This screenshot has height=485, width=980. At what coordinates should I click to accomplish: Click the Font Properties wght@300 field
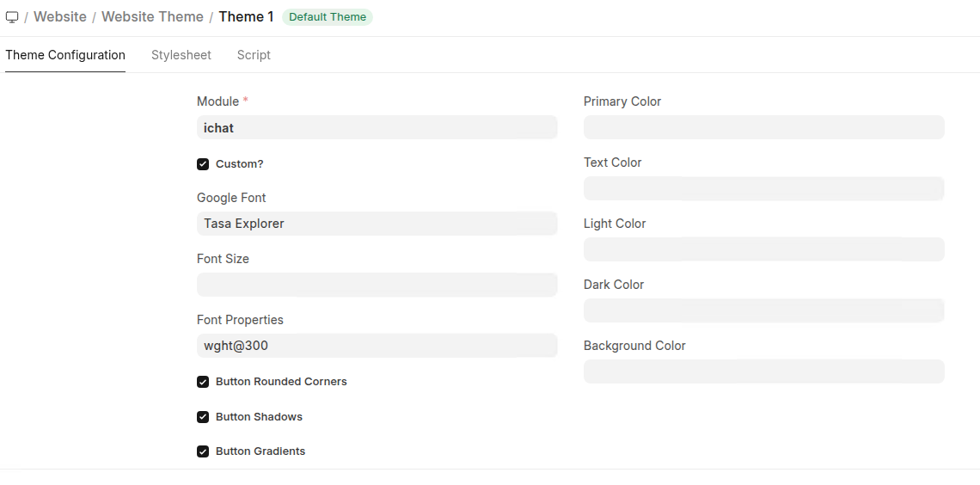click(x=377, y=346)
